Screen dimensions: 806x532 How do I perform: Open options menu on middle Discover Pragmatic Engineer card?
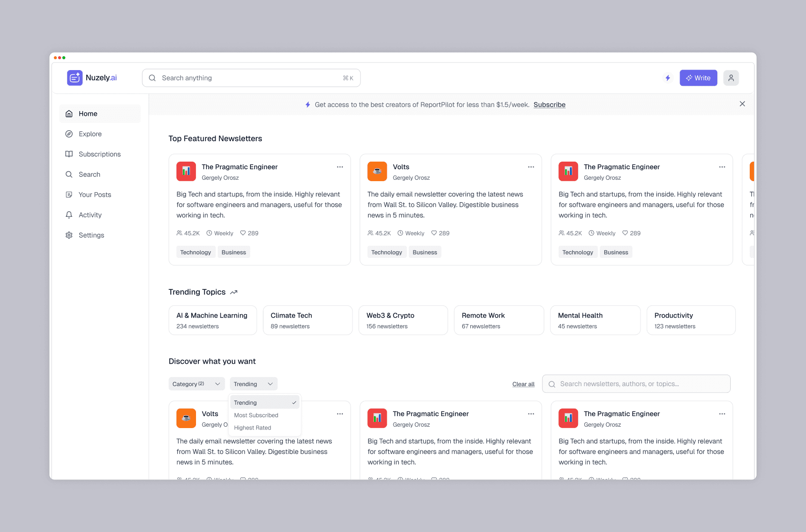coord(531,414)
